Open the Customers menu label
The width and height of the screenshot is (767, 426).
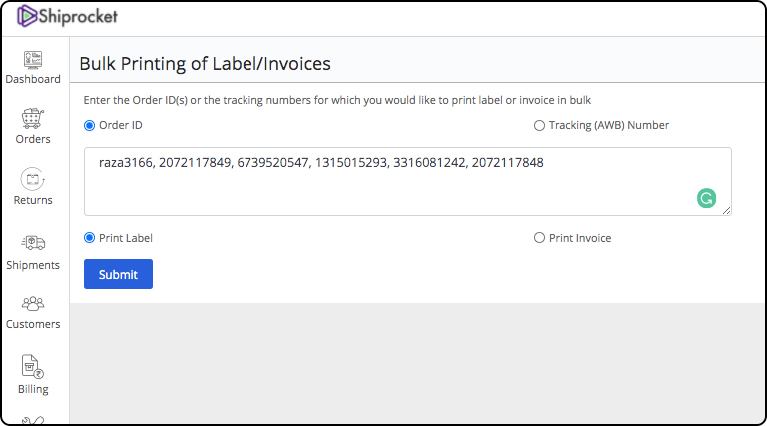click(x=33, y=324)
